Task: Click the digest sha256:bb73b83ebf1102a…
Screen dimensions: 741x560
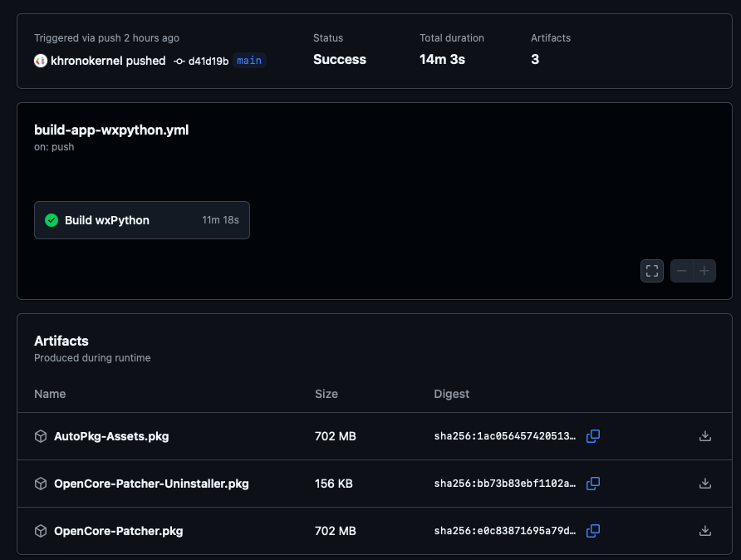Action: point(505,484)
